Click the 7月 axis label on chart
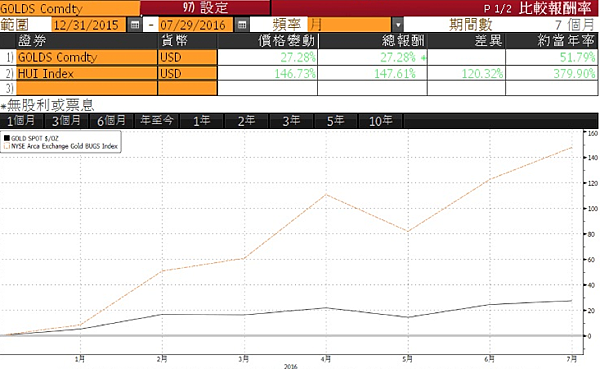The width and height of the screenshot is (600, 369). (572, 359)
